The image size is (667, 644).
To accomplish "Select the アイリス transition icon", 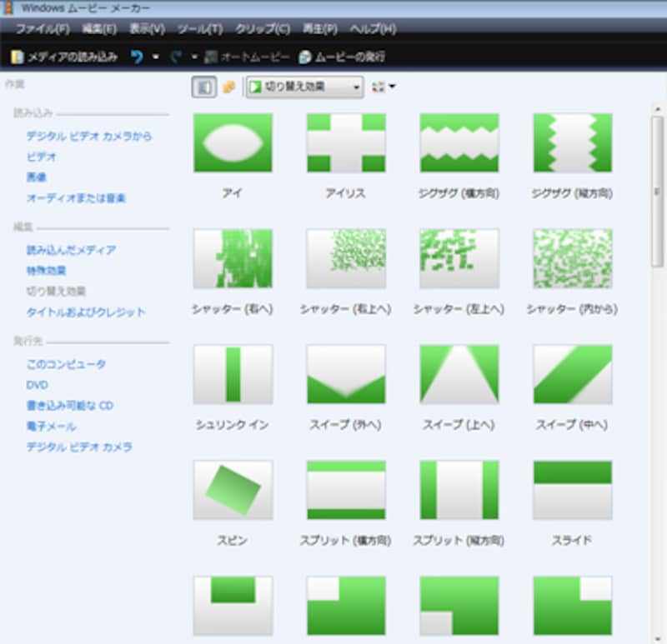I will (346, 143).
